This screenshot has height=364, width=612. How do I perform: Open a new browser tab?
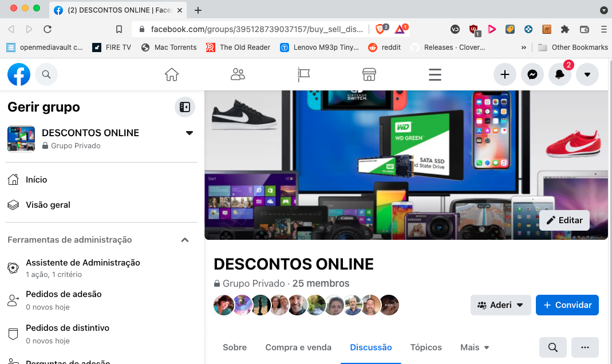198,10
